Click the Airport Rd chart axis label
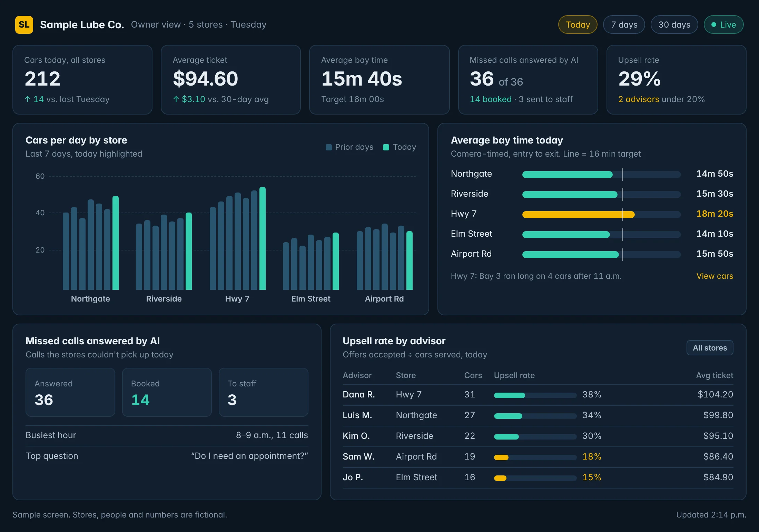 click(x=384, y=299)
